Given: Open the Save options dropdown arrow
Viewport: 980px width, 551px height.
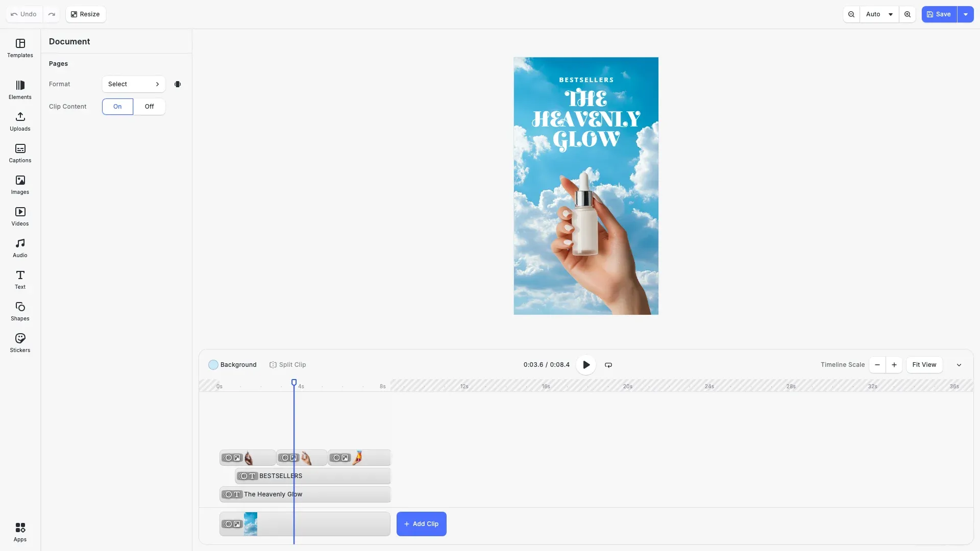Looking at the screenshot, I should [x=965, y=14].
